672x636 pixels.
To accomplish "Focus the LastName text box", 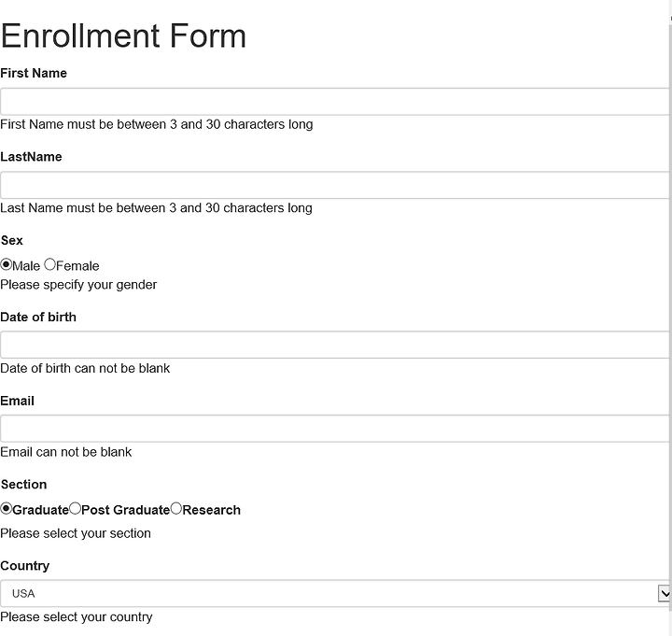I will pyautogui.click(x=335, y=185).
